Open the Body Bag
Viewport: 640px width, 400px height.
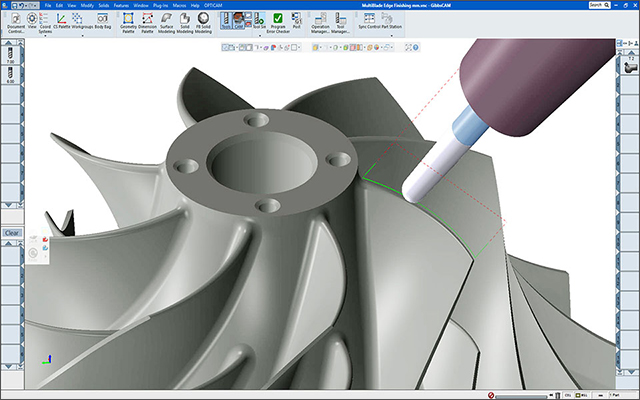(105, 21)
